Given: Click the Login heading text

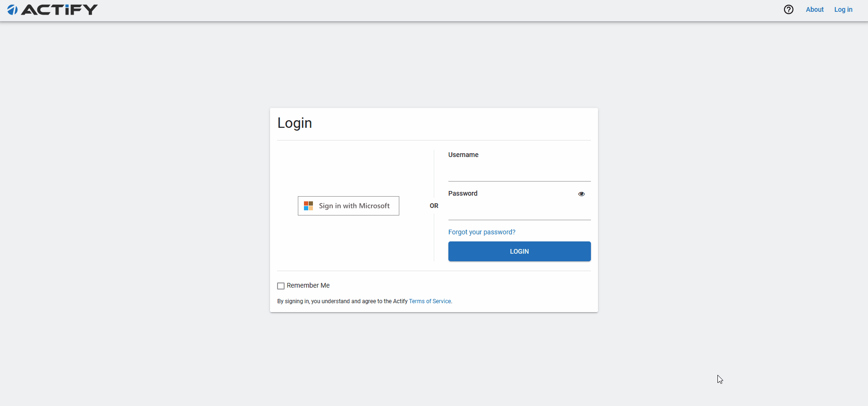Looking at the screenshot, I should tap(295, 123).
